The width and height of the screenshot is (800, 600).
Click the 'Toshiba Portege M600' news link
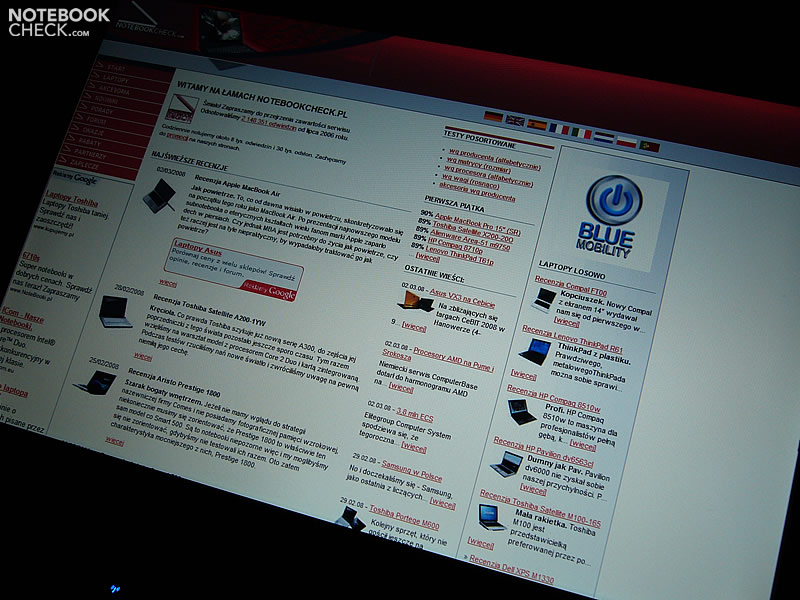pos(404,517)
